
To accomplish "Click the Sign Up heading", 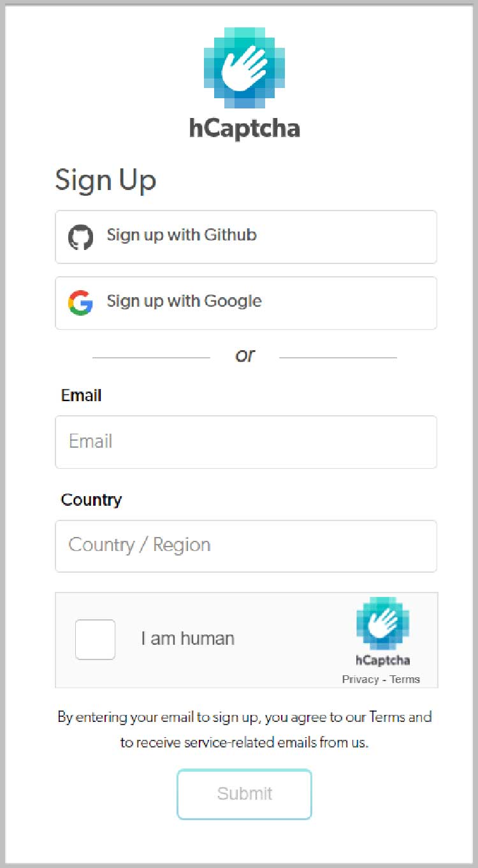I will tap(105, 180).
